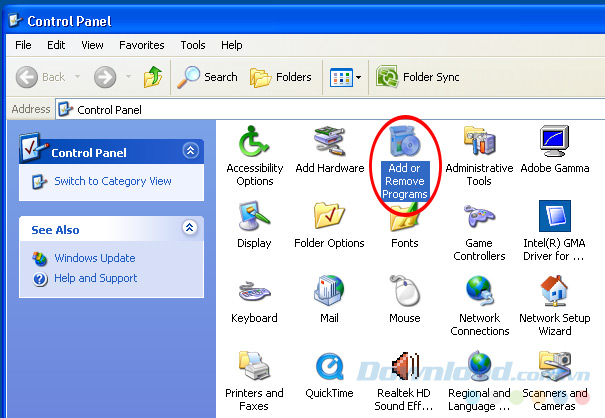Click Switch to Category View link
Viewport: 605px width, 418px height.
113,181
